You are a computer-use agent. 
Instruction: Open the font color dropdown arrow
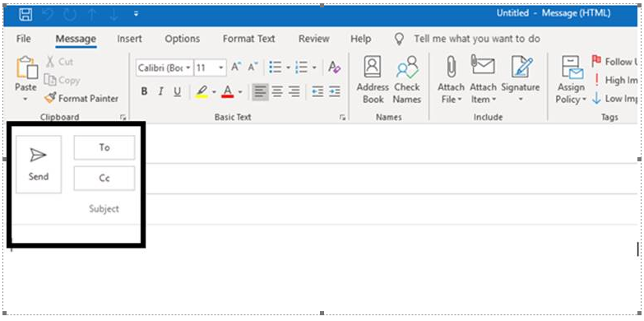tap(240, 91)
